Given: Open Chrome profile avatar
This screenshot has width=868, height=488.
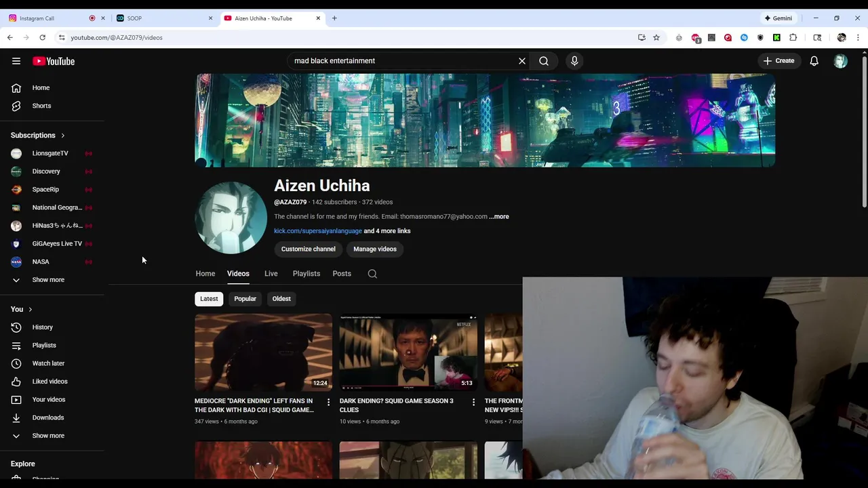Looking at the screenshot, I should (842, 37).
